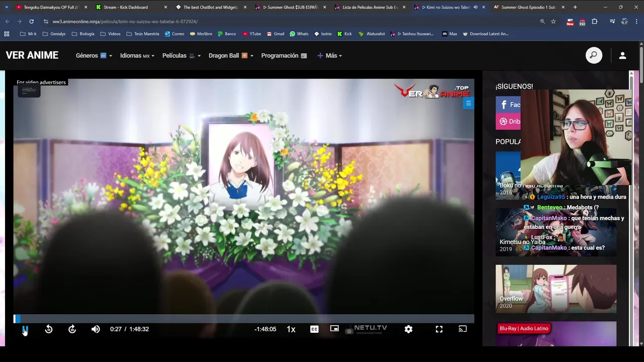Viewport: 644px width, 362px height.
Task: Go to the VER ANIME home logo
Action: [x=32, y=55]
